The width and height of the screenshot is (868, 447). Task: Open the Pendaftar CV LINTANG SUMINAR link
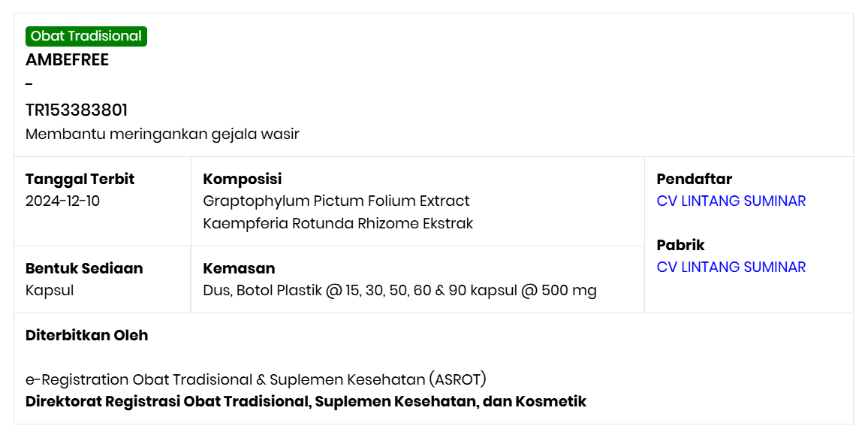pos(731,201)
